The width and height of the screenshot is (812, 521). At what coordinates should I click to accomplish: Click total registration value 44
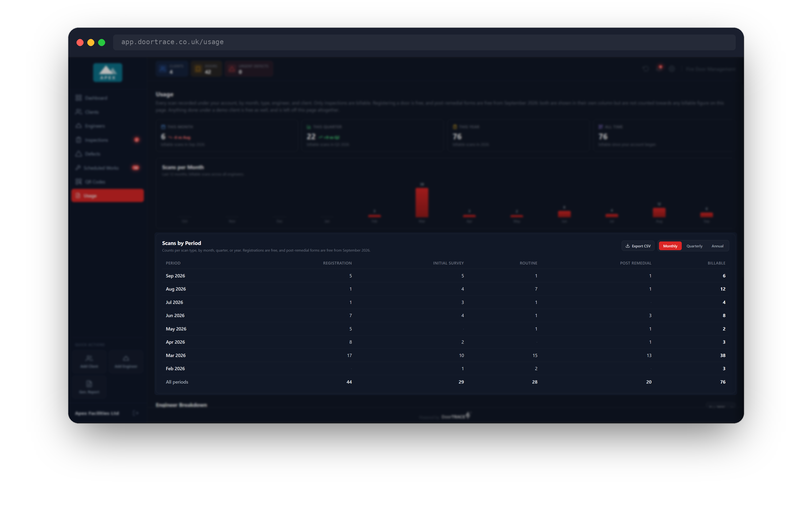tap(349, 382)
